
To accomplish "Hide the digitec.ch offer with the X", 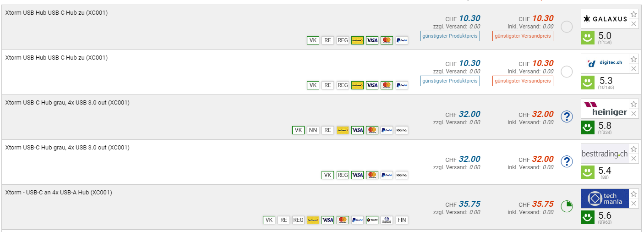I will click(x=634, y=69).
